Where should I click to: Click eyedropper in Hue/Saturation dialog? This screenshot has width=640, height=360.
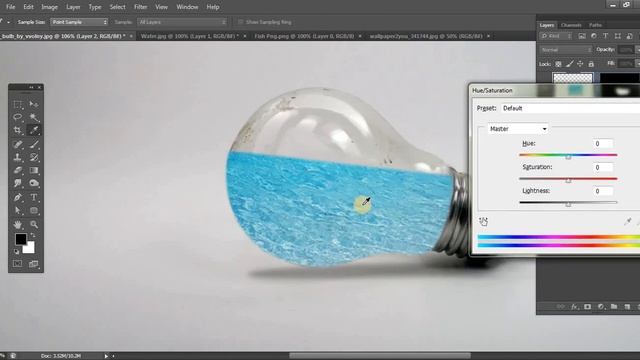(628, 221)
